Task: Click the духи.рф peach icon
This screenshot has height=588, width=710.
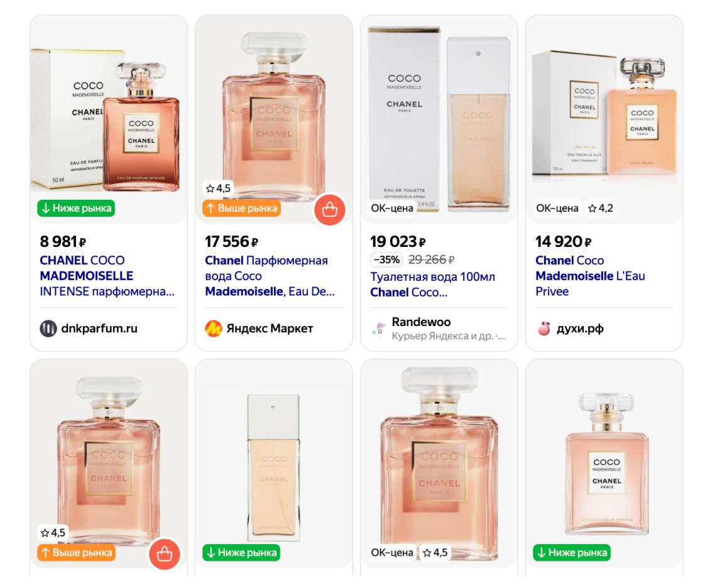Action: (x=543, y=329)
